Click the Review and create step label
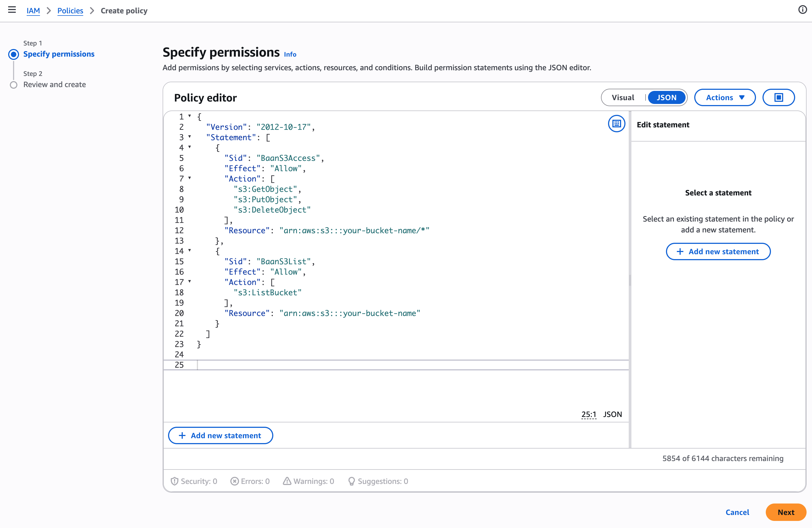812x528 pixels. coord(55,84)
